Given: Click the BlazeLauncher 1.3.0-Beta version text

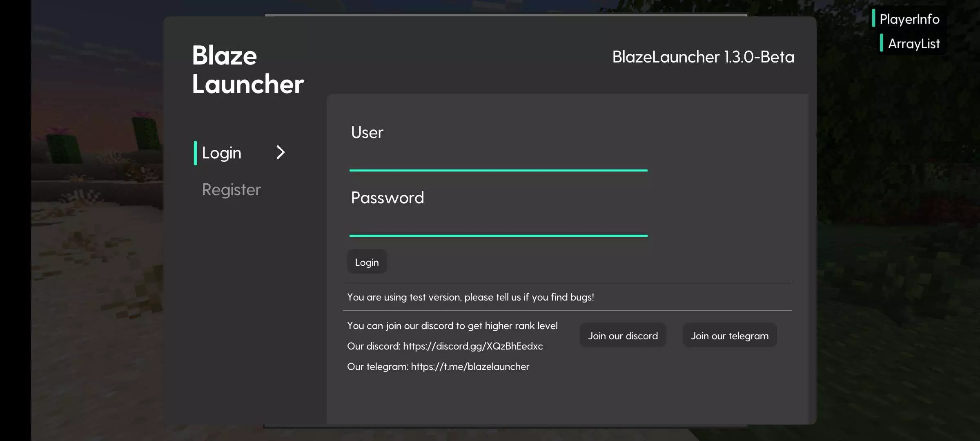Looking at the screenshot, I should [x=703, y=57].
